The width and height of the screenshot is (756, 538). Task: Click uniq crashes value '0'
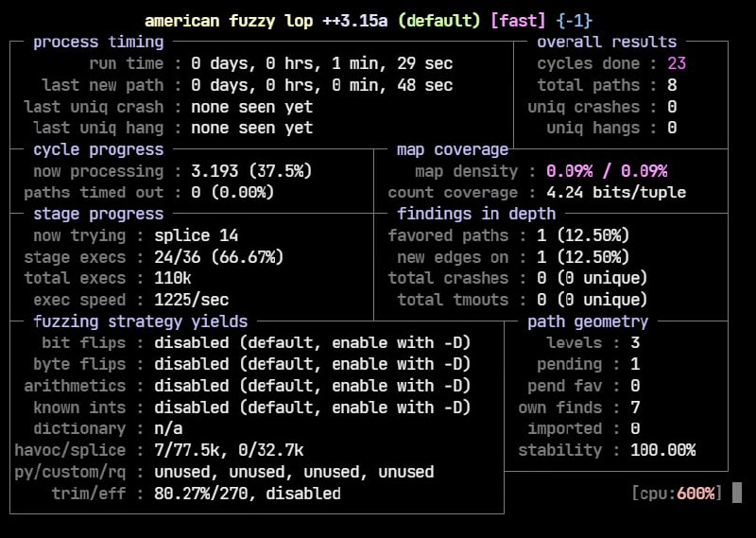[x=672, y=107]
